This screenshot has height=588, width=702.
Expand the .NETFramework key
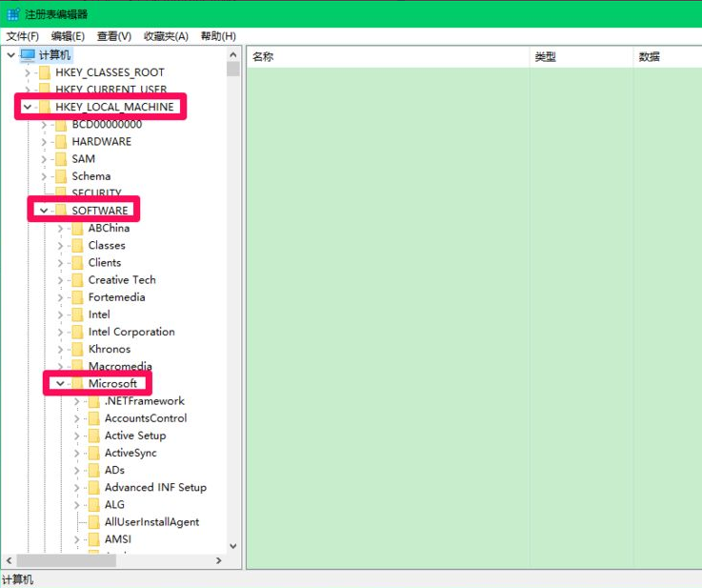(x=77, y=401)
